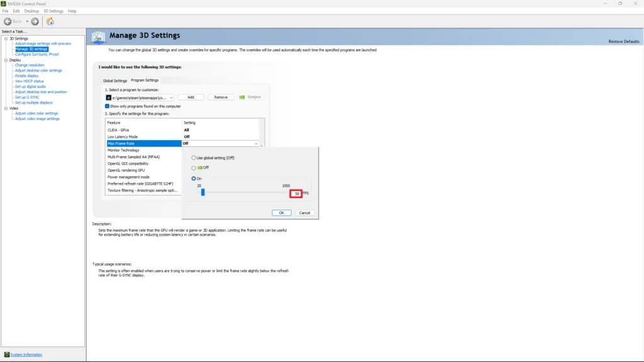The height and width of the screenshot is (362, 644).
Task: Click the Manage 3D Settings header icon
Action: (x=98, y=37)
